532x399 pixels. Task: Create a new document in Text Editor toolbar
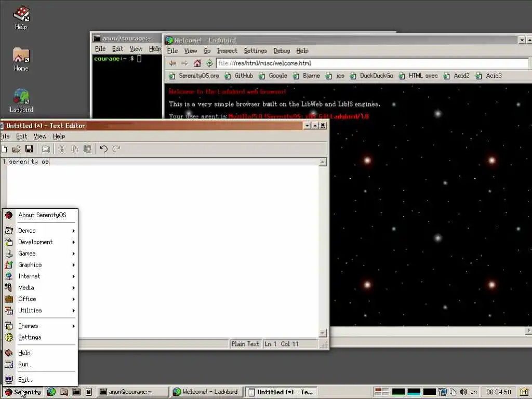[4, 149]
